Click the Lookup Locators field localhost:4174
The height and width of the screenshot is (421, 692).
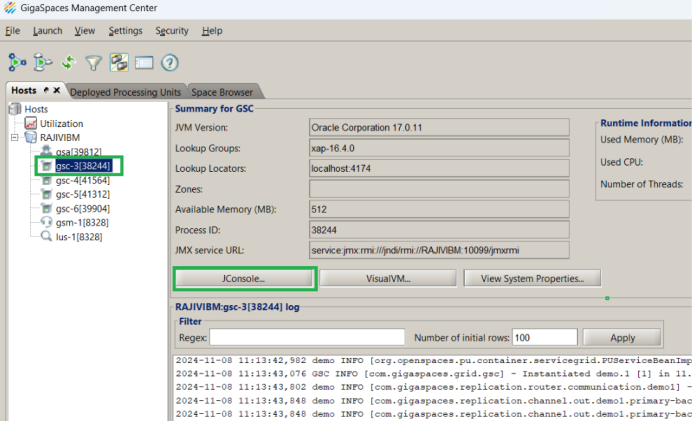point(439,168)
